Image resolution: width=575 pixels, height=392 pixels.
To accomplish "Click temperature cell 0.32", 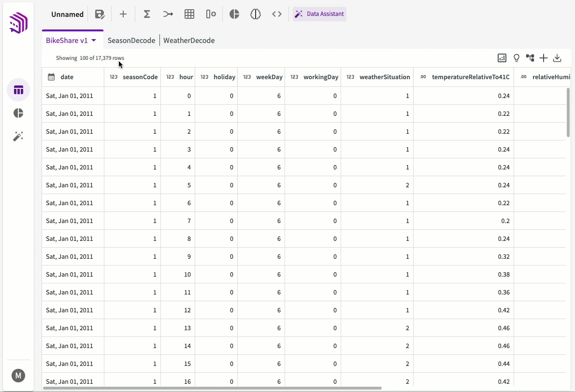I will click(x=463, y=256).
